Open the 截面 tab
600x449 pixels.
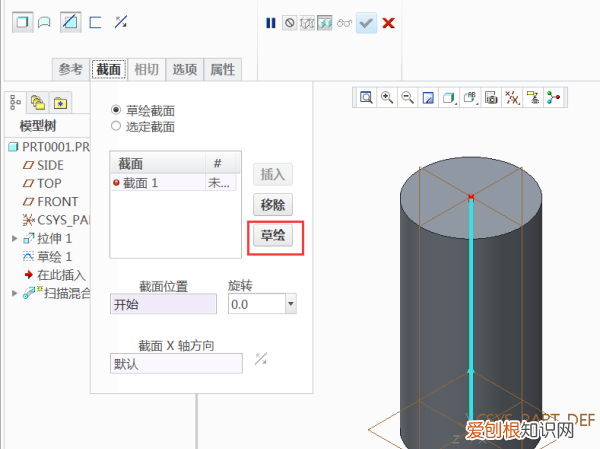click(x=109, y=69)
